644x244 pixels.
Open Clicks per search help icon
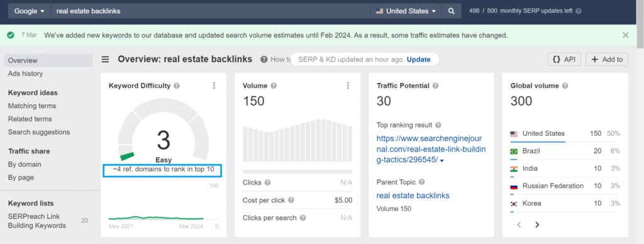coord(303,218)
